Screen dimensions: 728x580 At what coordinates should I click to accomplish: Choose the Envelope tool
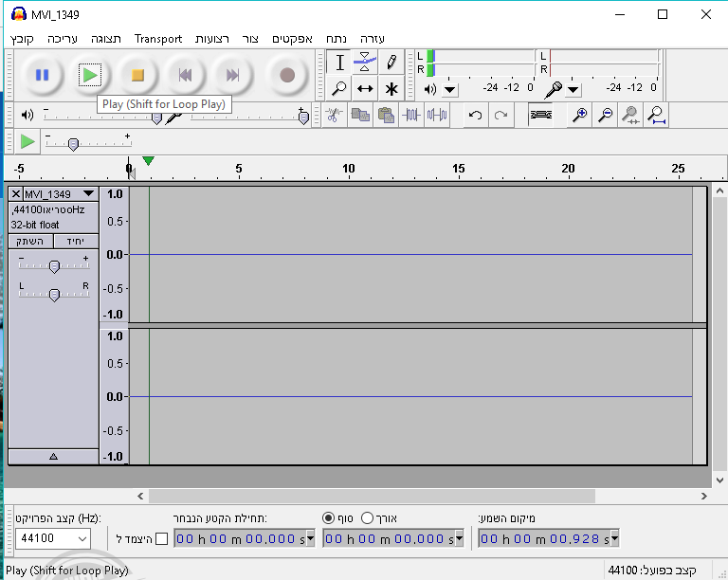(x=365, y=63)
